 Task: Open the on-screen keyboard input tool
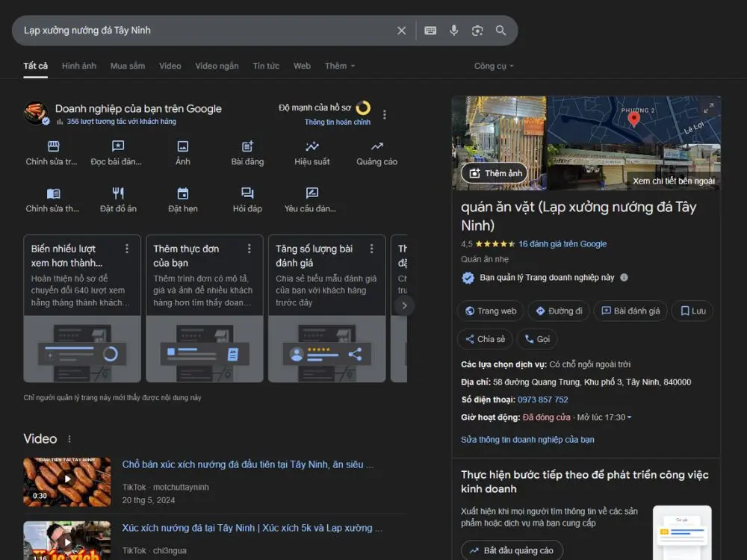[x=430, y=31]
